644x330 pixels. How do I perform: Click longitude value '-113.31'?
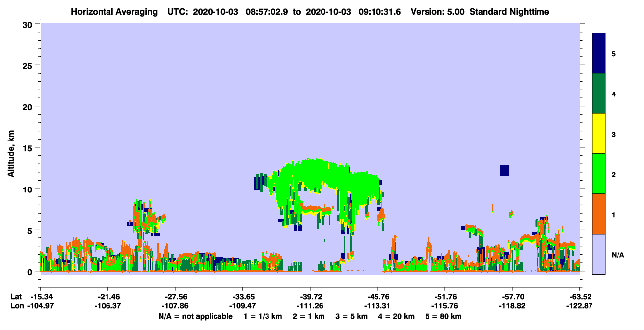pyautogui.click(x=377, y=306)
